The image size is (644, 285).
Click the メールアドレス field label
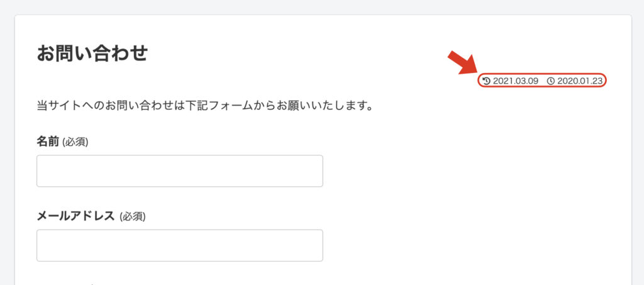[x=75, y=216]
